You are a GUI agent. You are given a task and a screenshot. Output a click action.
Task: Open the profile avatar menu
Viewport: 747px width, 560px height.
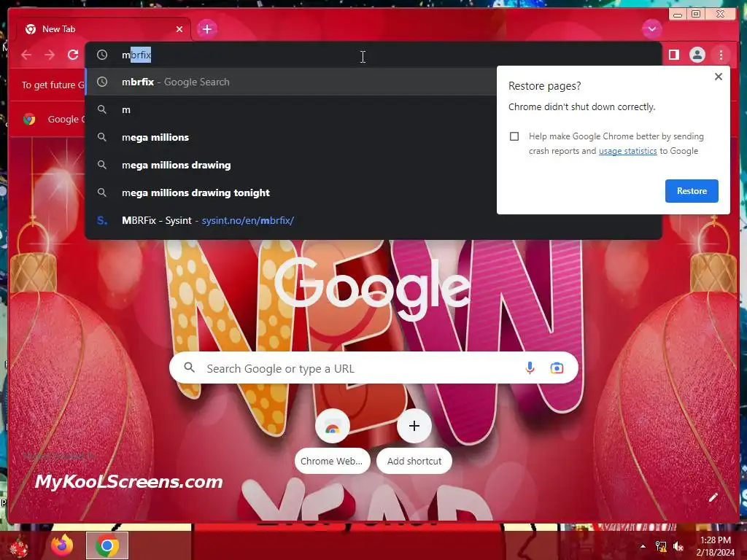697,55
